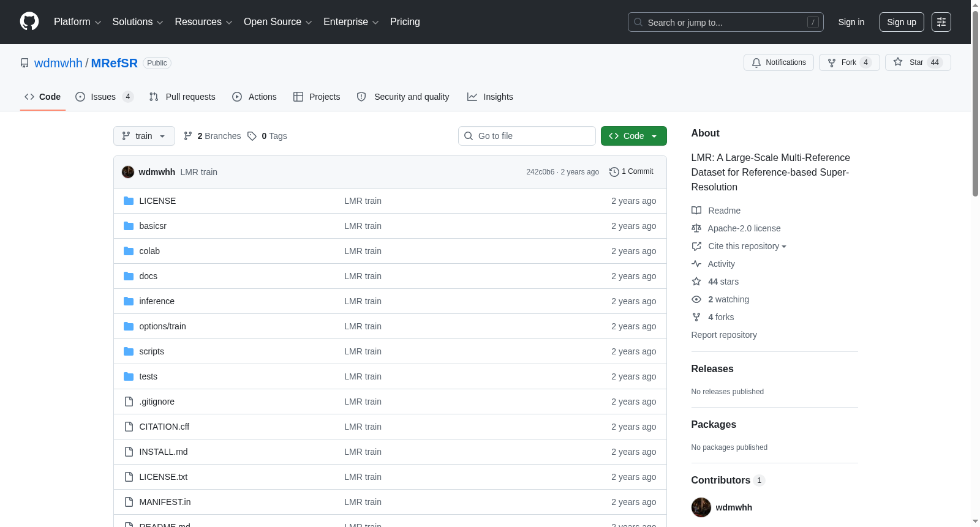
Task: Open the Security and quality tab
Action: (x=403, y=97)
